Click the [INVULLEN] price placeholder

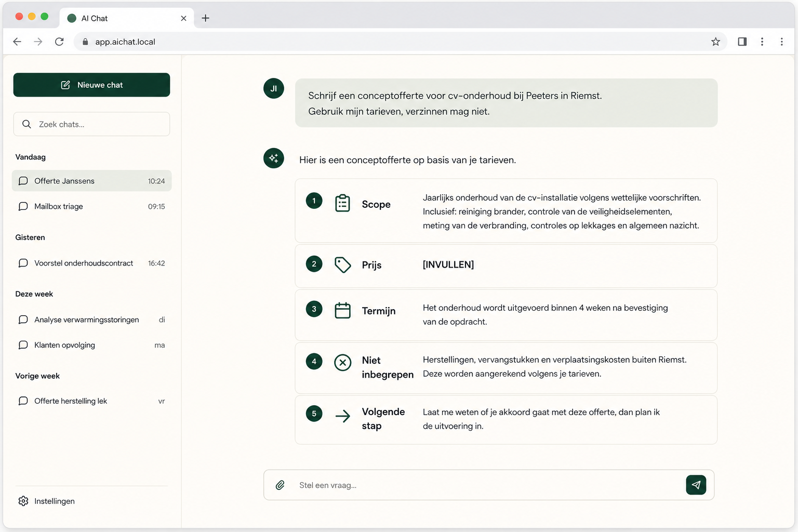tap(448, 264)
